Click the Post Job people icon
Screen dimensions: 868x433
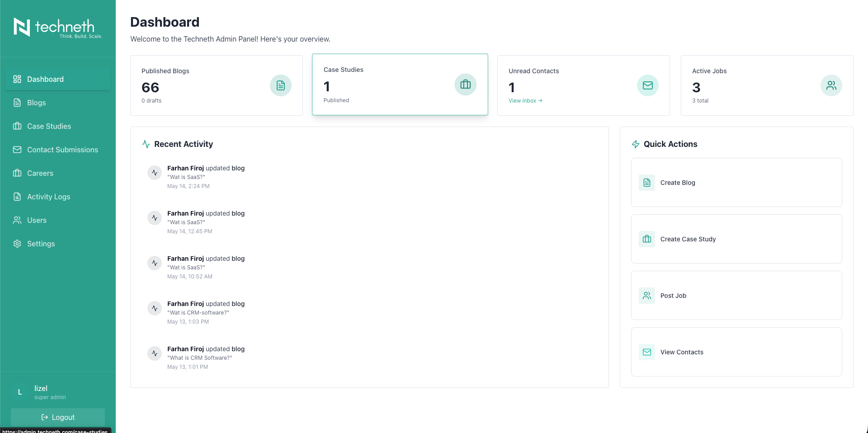[647, 296]
